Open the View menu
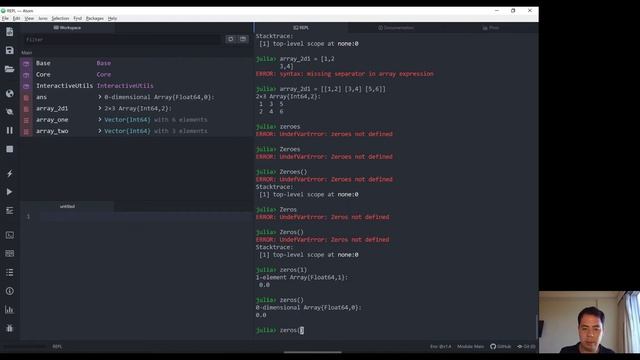This screenshot has width=640, height=360. (29, 18)
